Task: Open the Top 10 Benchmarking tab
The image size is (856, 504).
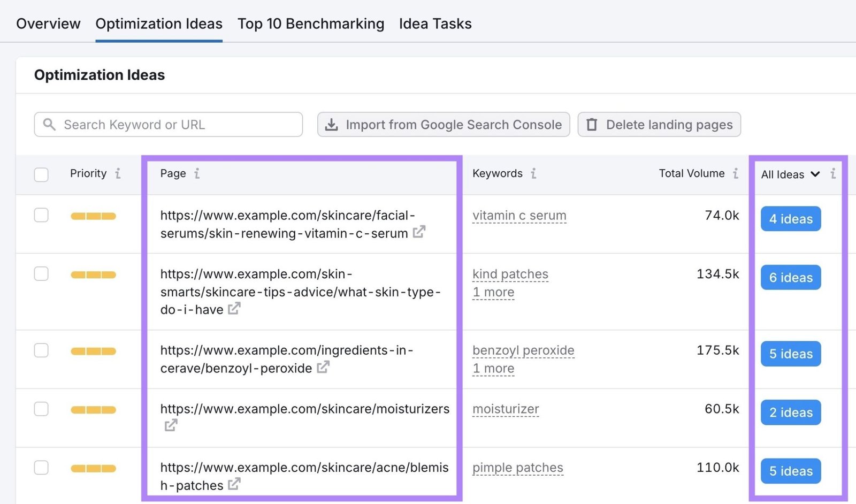Action: pyautogui.click(x=311, y=24)
